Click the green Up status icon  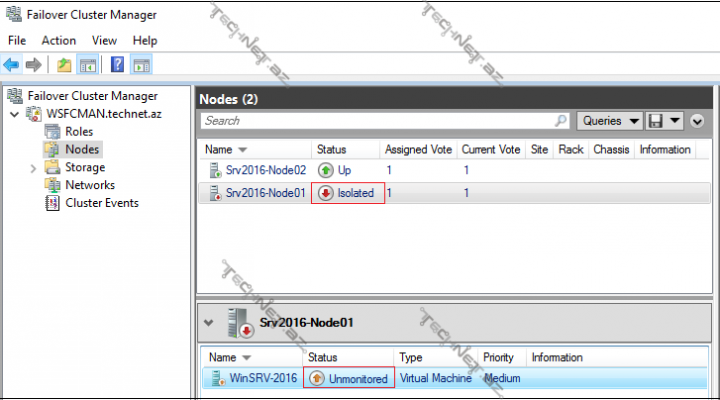click(326, 171)
